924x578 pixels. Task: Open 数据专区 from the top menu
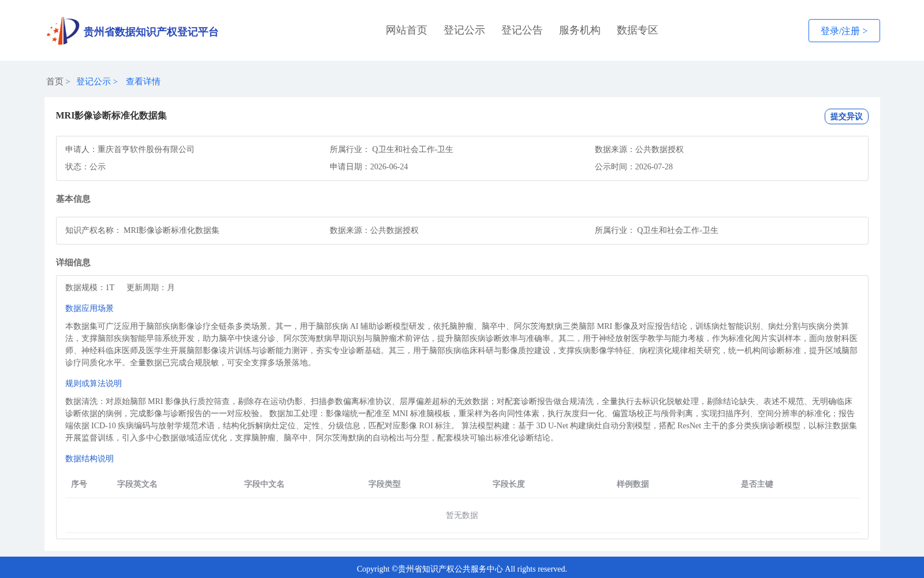[x=638, y=30]
